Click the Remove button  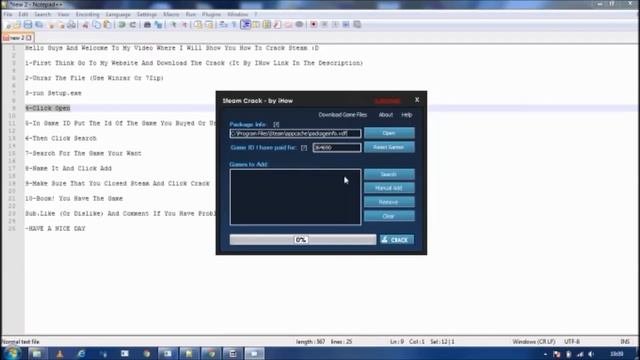[389, 202]
